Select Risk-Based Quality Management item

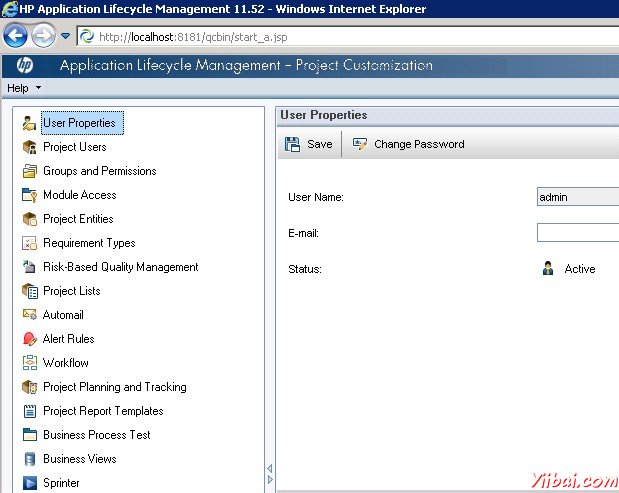coord(120,267)
